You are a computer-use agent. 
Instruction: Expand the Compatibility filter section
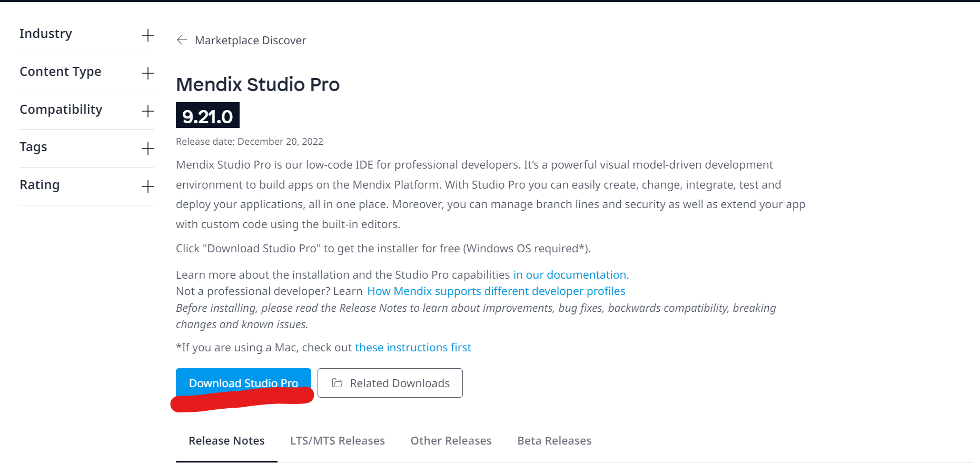click(x=148, y=111)
